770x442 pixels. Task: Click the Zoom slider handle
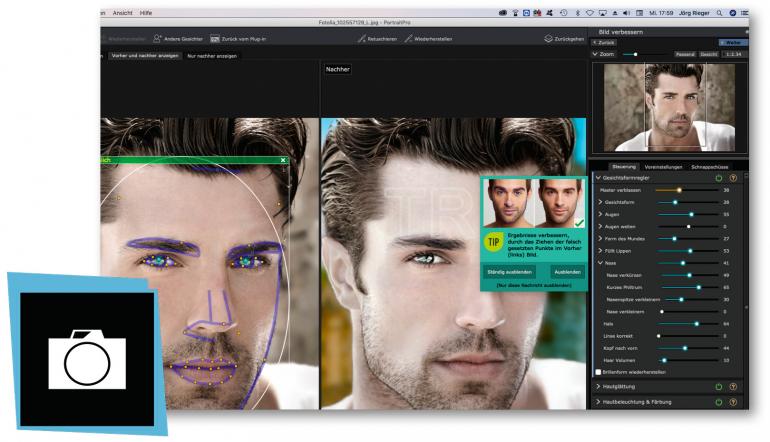(635, 55)
